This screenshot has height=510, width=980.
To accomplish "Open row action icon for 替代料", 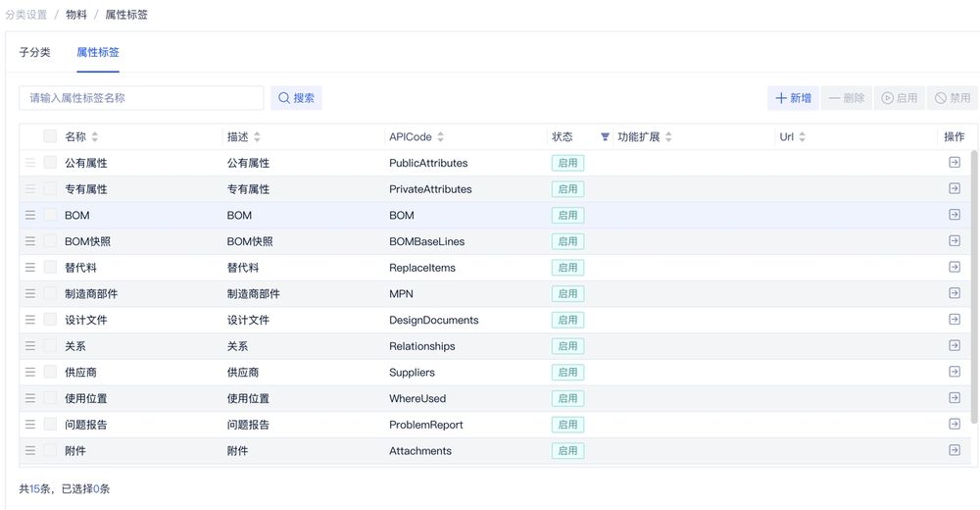I will click(954, 267).
